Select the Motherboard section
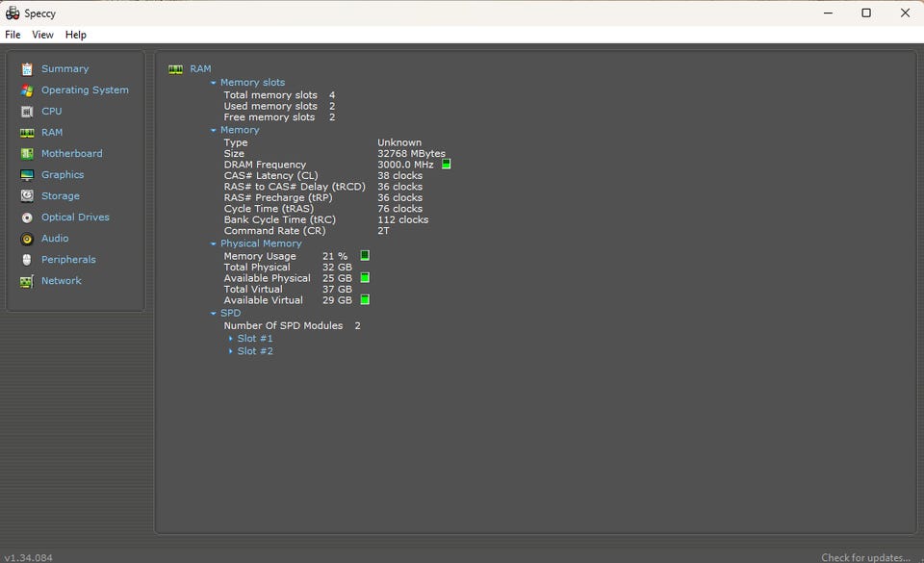This screenshot has height=563, width=924. [72, 154]
